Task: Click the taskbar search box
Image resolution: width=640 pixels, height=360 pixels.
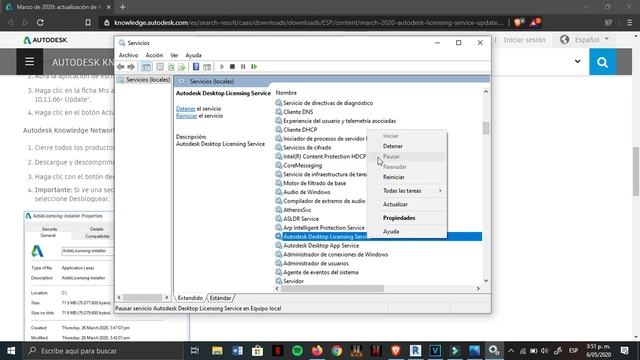Action: pos(102,351)
